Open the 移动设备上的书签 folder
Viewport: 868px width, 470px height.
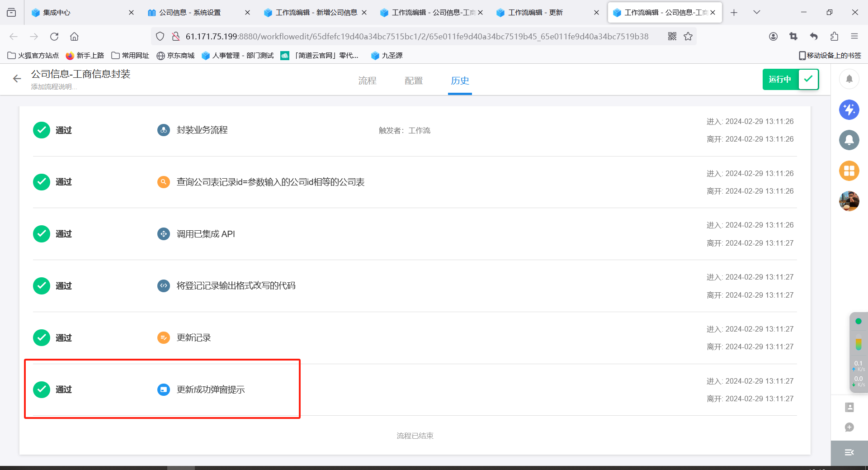[830, 56]
